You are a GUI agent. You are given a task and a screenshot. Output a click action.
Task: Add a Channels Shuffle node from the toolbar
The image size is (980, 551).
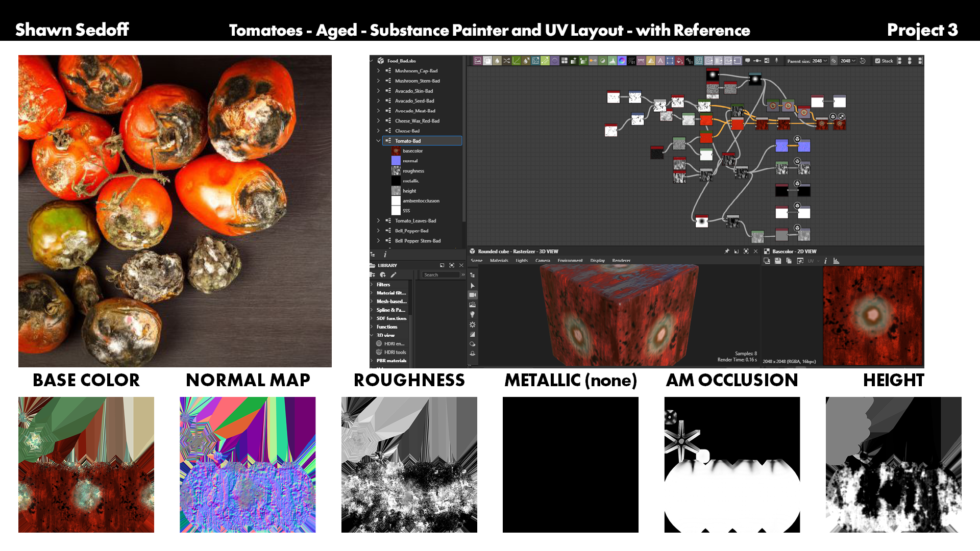point(506,61)
